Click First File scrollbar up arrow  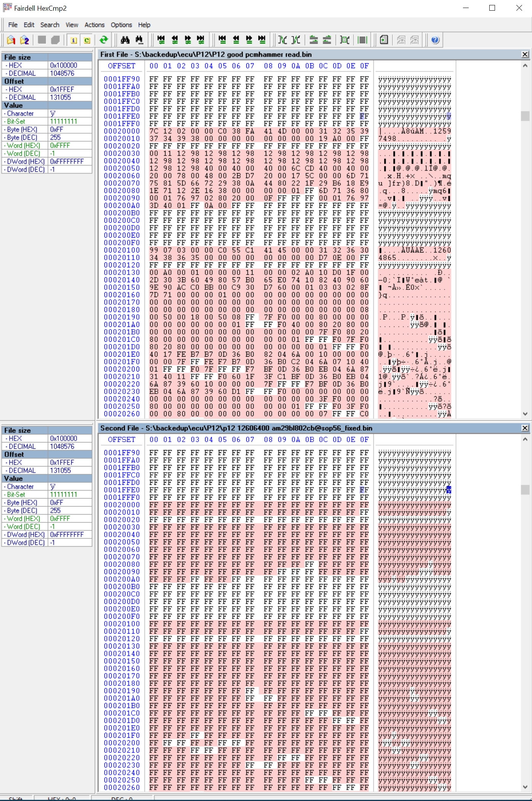[525, 66]
